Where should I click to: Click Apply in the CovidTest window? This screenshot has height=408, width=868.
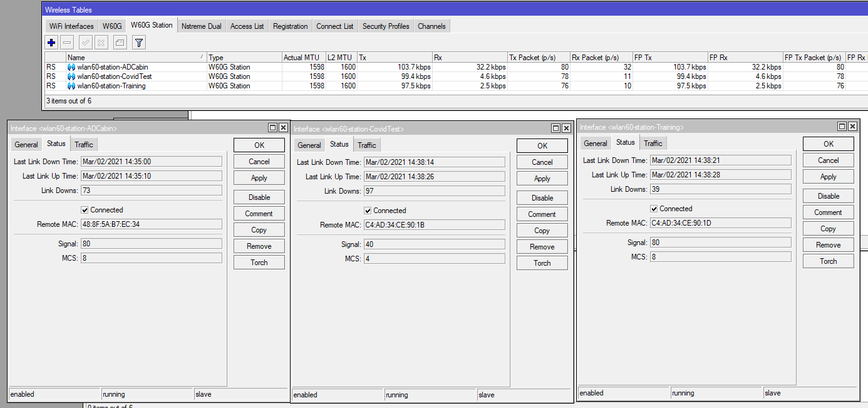[x=542, y=179]
